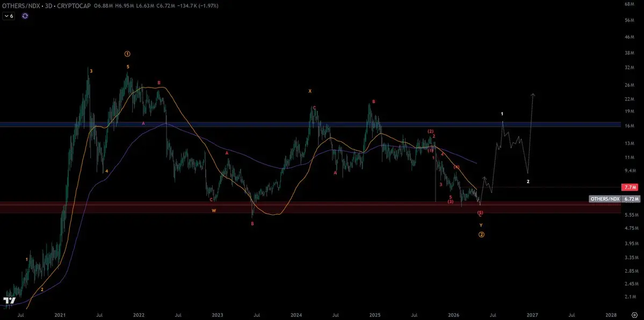The height and width of the screenshot is (320, 644).
Task: Click the O6.88M open value
Action: (103, 6)
